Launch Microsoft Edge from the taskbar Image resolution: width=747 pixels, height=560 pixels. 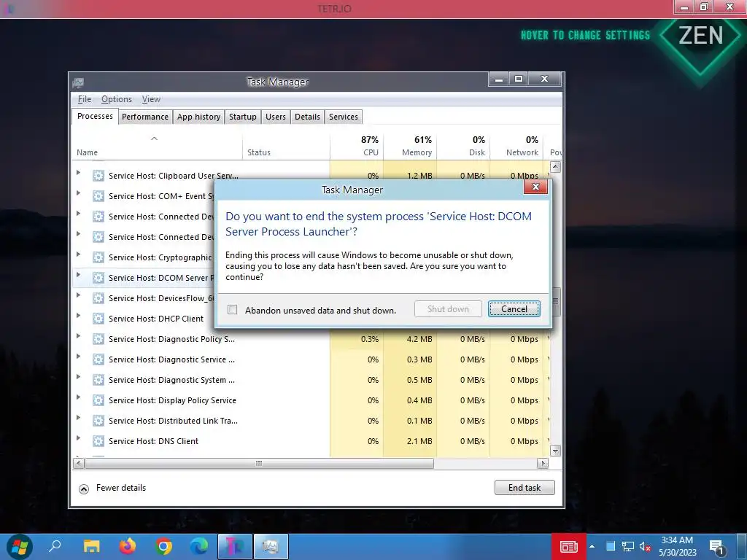(x=199, y=546)
